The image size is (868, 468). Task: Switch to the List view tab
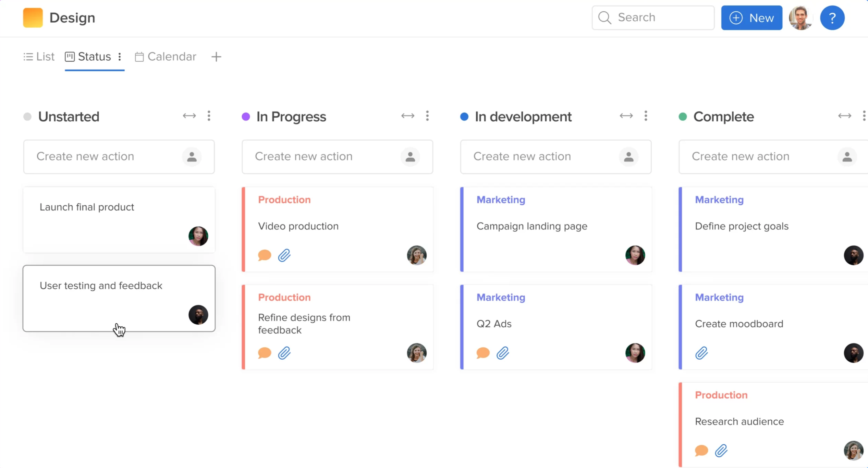pyautogui.click(x=39, y=57)
